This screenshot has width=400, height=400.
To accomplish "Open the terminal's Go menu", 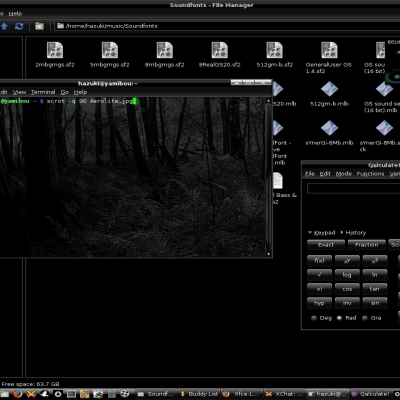I will (x=65, y=92).
